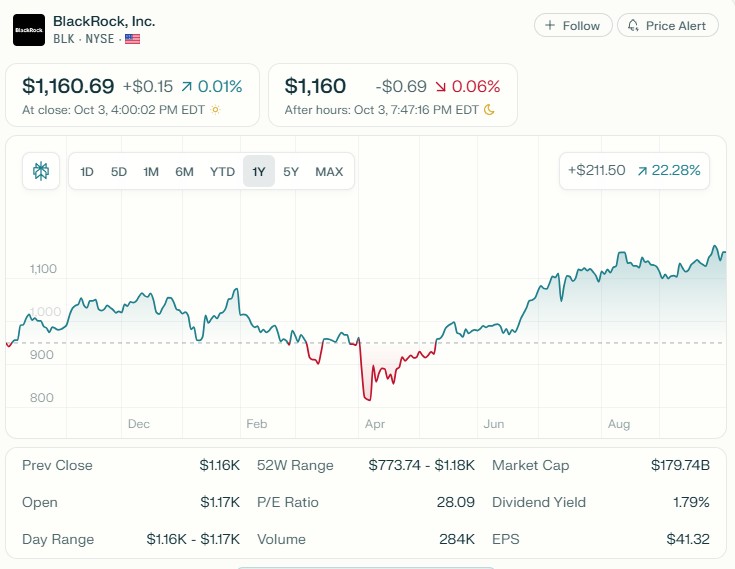Switch to YTD chart range
735x569 pixels.
pyautogui.click(x=222, y=172)
